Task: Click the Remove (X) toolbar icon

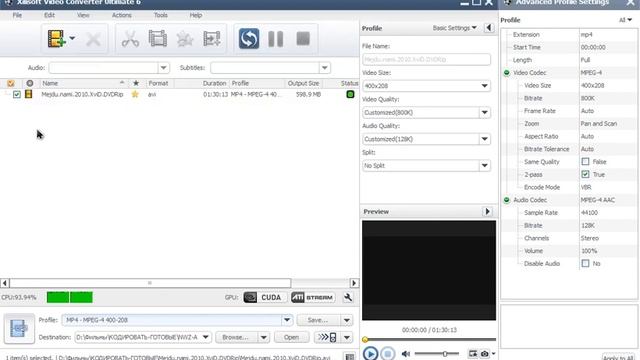Action: coord(93,39)
